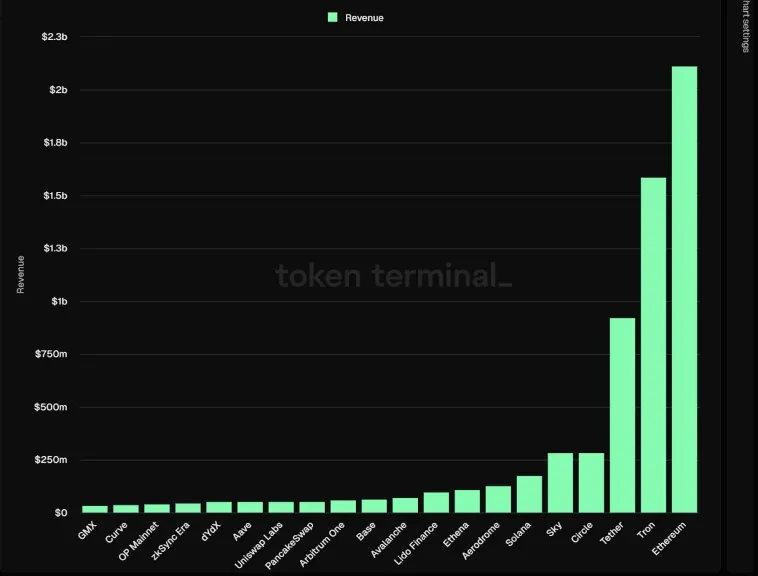Click the Sky revenue bar
This screenshot has height=576, width=758.
(560, 483)
